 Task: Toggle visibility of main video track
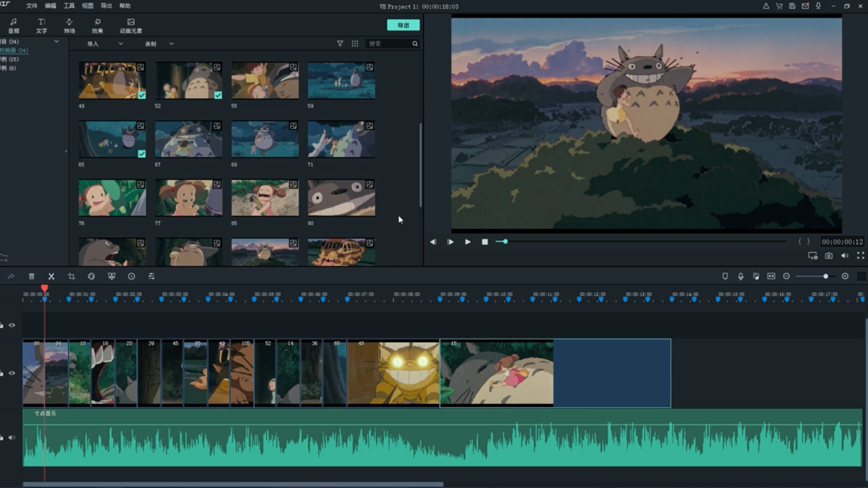(x=12, y=373)
